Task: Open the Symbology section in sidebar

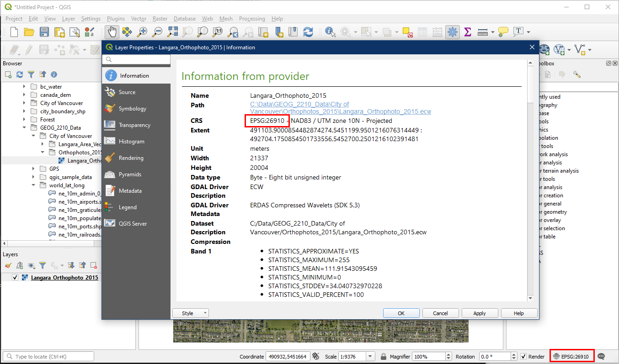Action: tap(132, 109)
